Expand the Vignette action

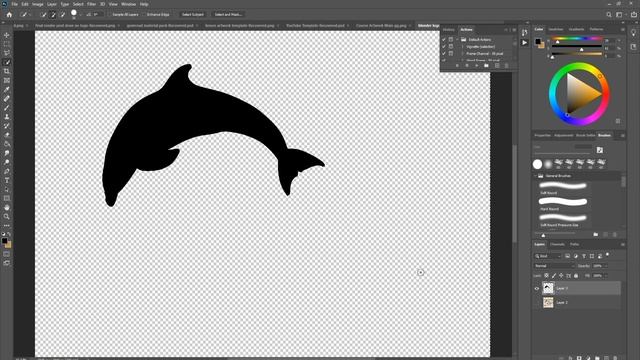pyautogui.click(x=463, y=47)
